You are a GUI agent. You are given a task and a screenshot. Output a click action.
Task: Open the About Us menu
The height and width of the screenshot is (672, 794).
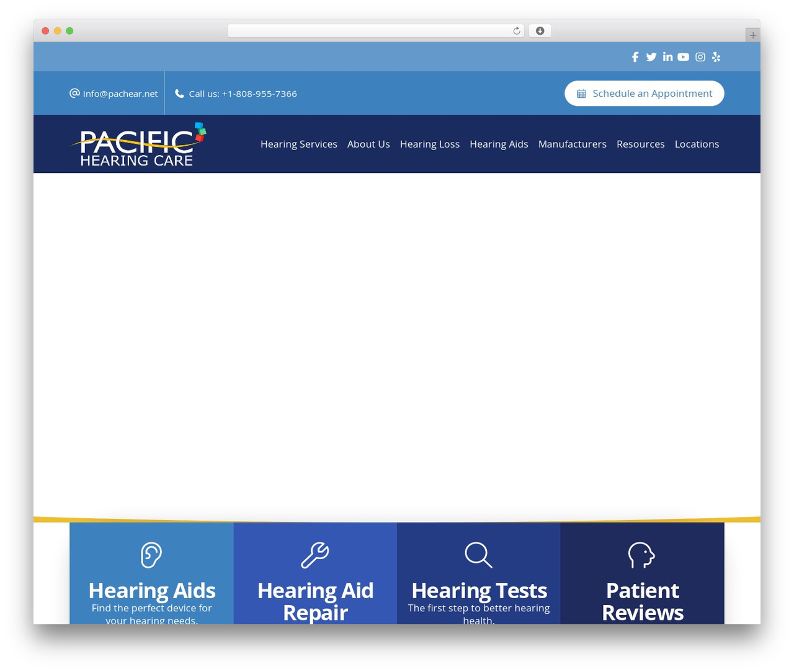368,144
